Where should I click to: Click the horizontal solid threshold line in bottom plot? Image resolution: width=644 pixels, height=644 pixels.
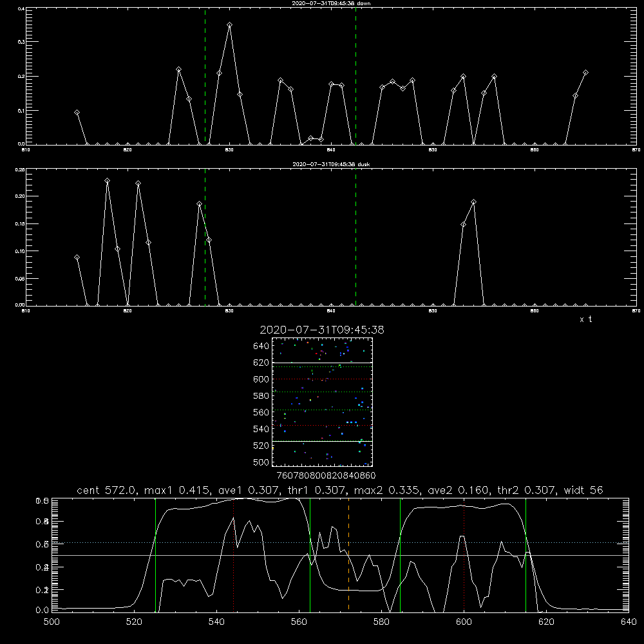340,555
